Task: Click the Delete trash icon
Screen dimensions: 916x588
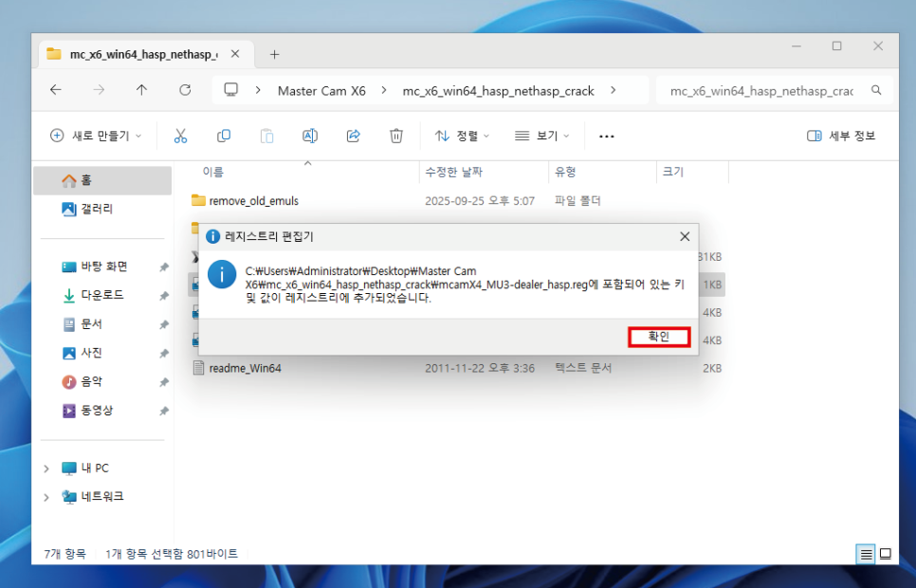Action: [x=396, y=137]
